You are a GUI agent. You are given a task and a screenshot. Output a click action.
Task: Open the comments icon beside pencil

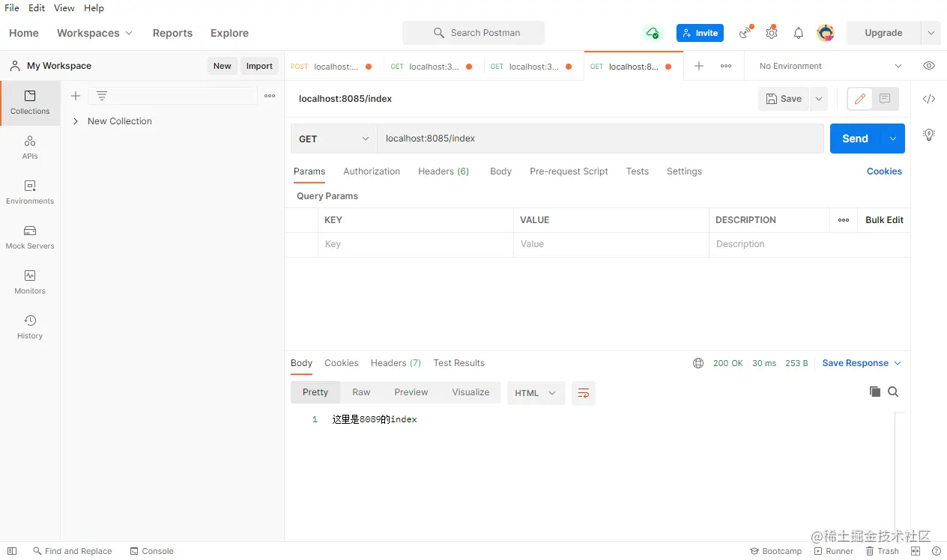tap(885, 99)
